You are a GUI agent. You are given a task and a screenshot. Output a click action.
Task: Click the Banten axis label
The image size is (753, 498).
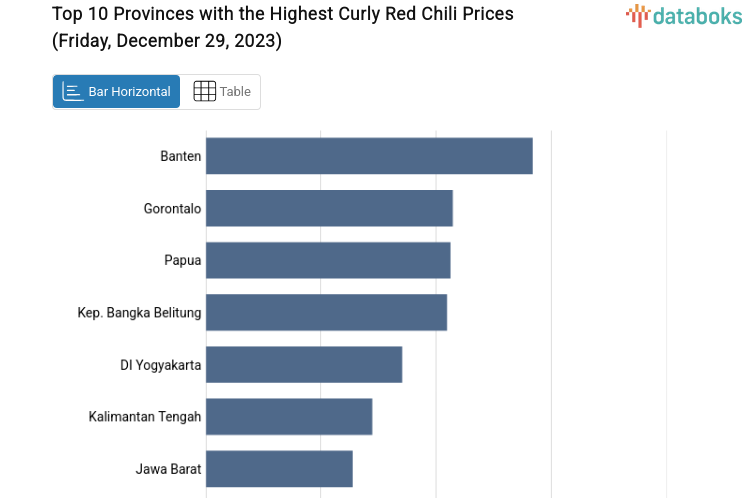click(x=181, y=156)
